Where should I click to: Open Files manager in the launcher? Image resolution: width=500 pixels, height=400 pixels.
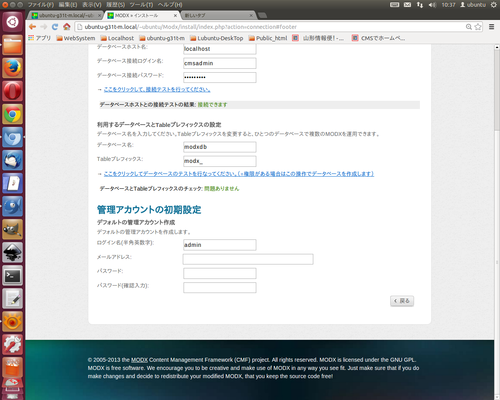[12, 45]
